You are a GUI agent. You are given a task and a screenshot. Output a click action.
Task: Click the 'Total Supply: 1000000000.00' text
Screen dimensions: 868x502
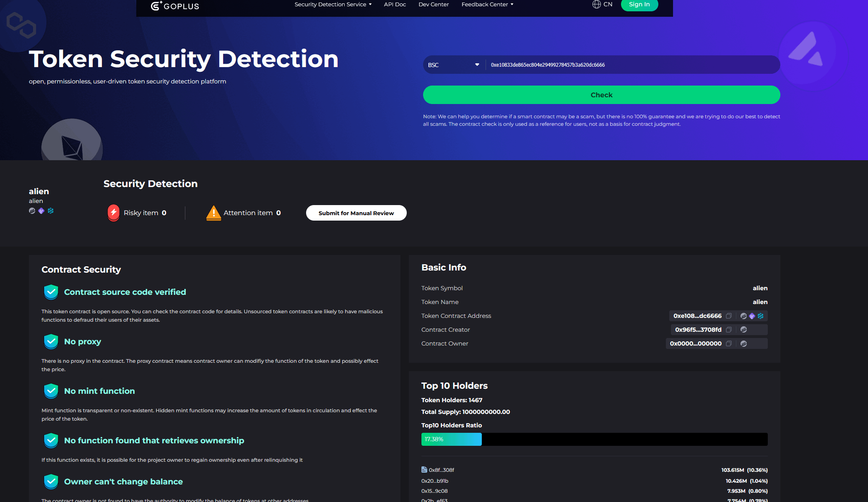coord(466,412)
